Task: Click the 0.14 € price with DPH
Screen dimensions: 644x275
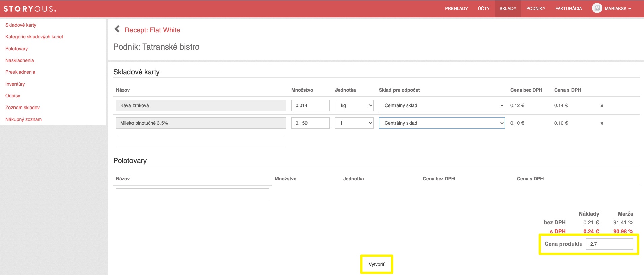Action: (561, 105)
